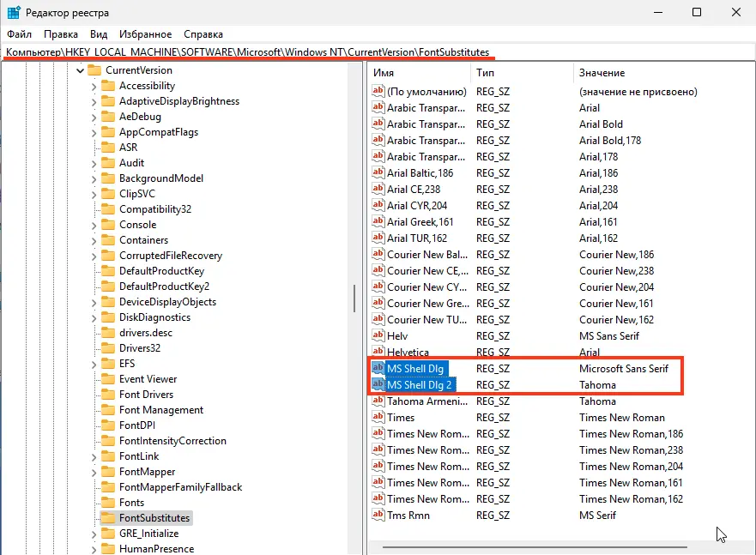This screenshot has height=555, width=756.
Task: Click the open folder icon of FontSubstitutes
Action: point(108,518)
